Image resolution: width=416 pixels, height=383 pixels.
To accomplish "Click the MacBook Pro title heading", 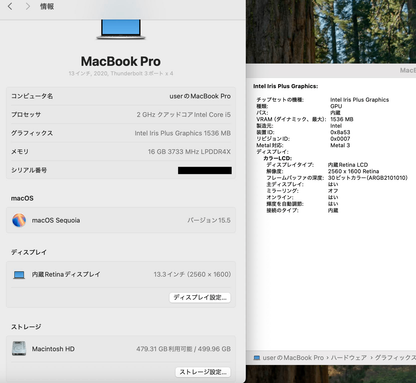I will tap(121, 61).
